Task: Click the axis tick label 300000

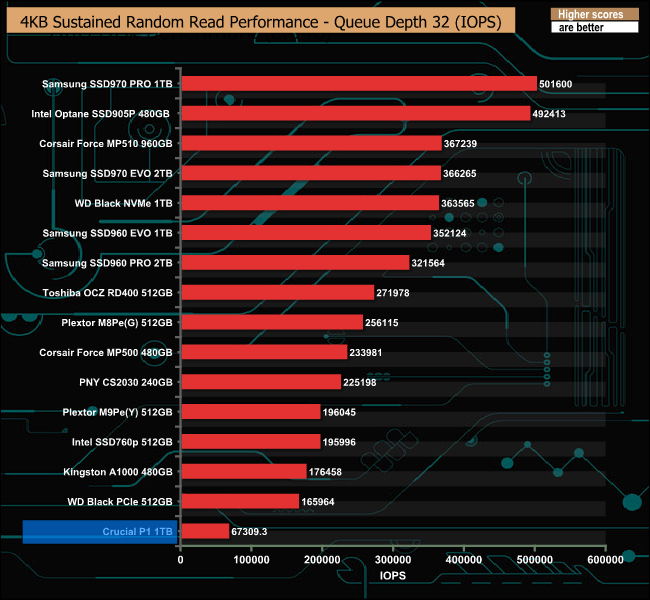Action: pos(393,560)
